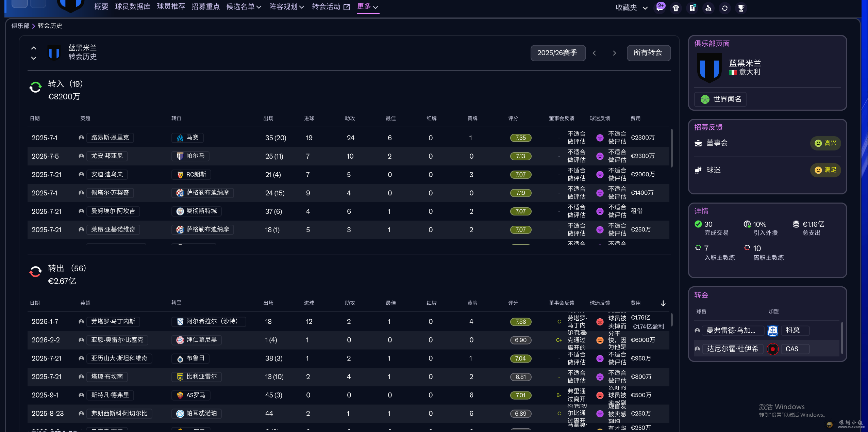Click the green 转入 arrows icon
The width and height of the screenshot is (868, 432).
[35, 87]
